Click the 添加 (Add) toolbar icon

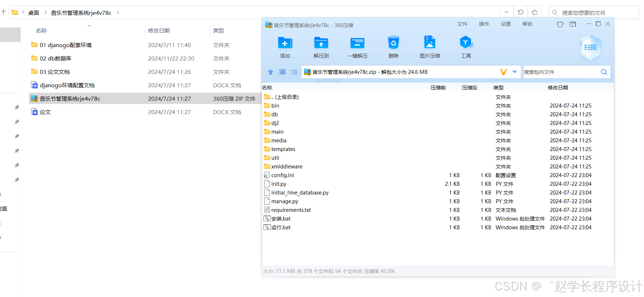click(x=285, y=43)
